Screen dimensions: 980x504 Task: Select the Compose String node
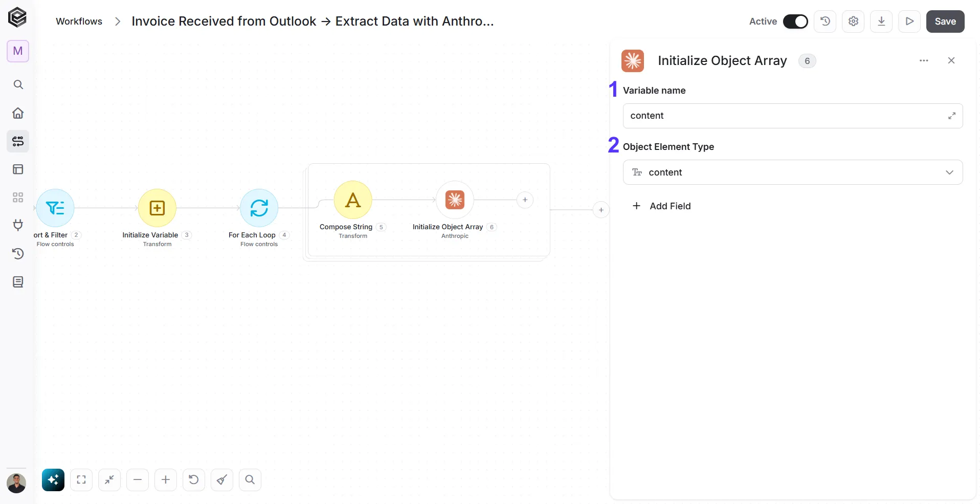353,200
